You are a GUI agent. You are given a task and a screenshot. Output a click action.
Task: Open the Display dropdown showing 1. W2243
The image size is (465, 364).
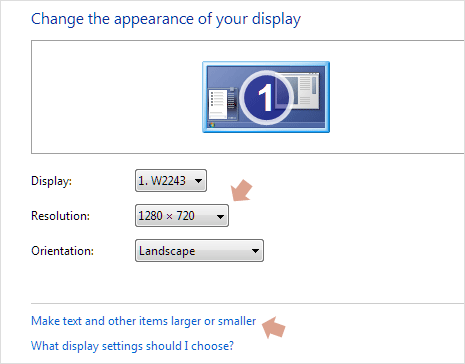tap(171, 181)
